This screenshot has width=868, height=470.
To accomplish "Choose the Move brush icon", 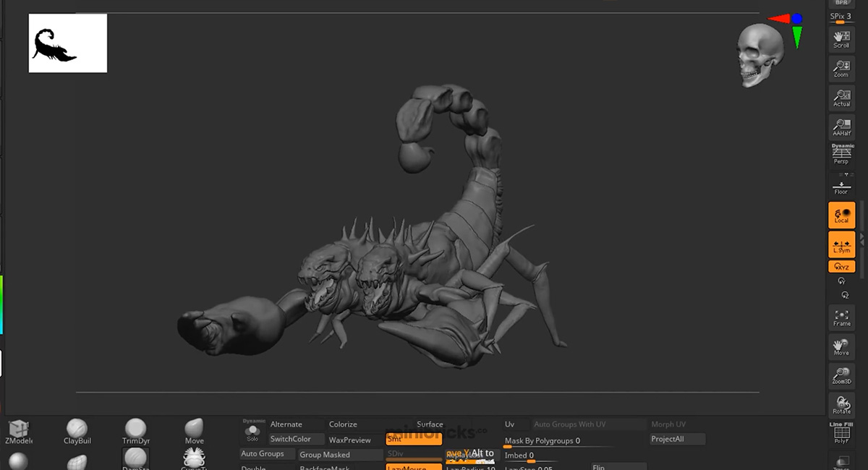I will coord(194,429).
